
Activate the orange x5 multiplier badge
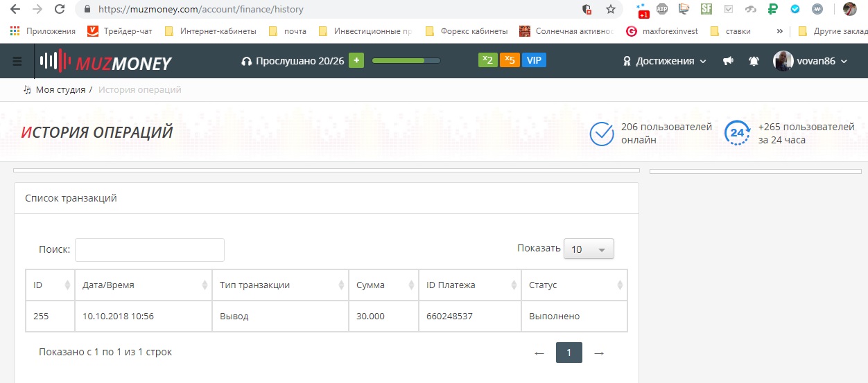point(510,60)
